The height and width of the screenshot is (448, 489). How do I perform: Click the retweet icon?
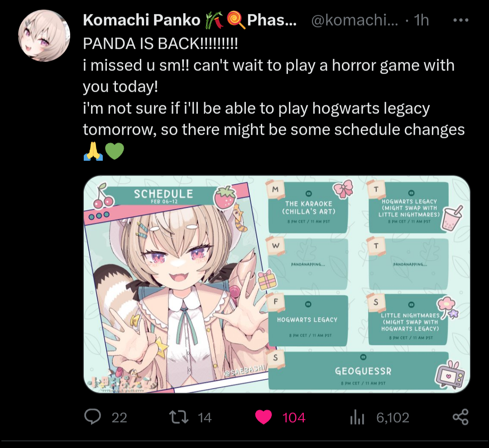tap(179, 417)
